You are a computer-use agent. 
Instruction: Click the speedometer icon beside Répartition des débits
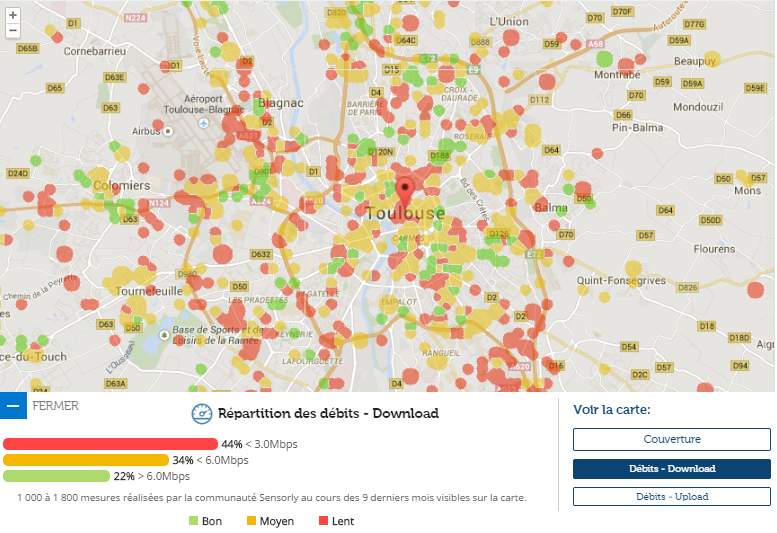202,414
